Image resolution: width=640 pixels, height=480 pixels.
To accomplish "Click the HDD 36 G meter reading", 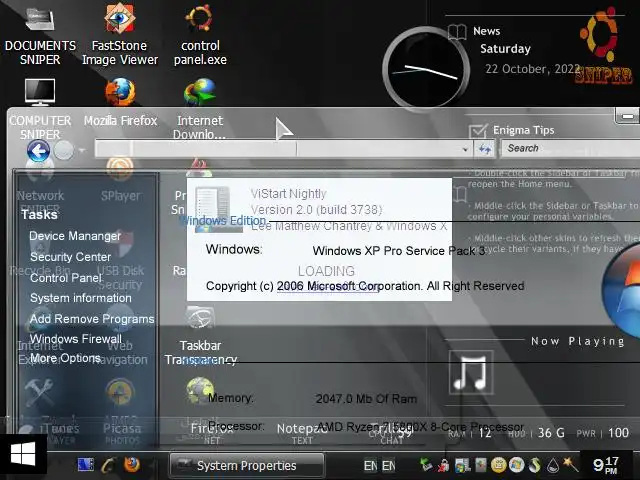I will pos(536,433).
